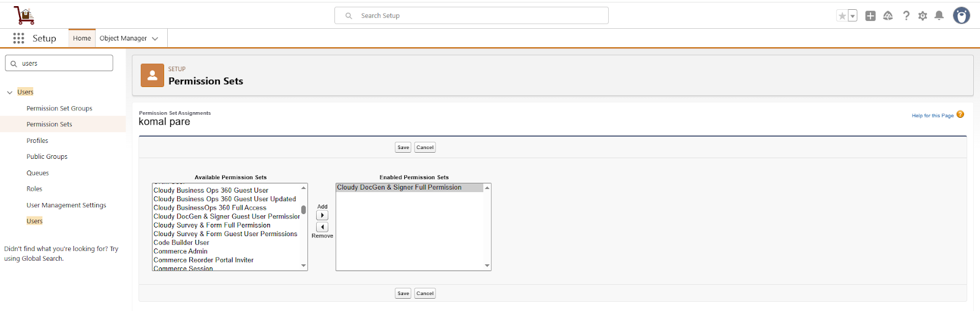Open Profiles in the sidebar
980x311 pixels.
click(37, 140)
